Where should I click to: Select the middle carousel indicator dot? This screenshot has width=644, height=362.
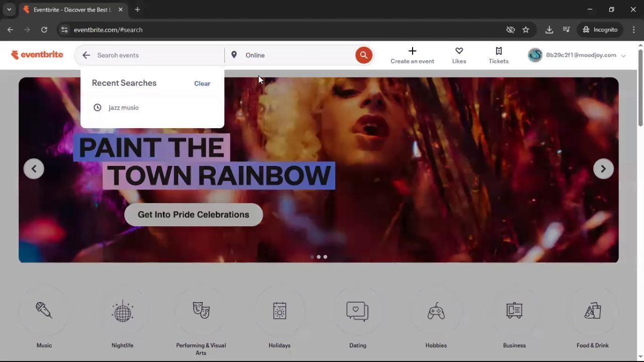318,257
